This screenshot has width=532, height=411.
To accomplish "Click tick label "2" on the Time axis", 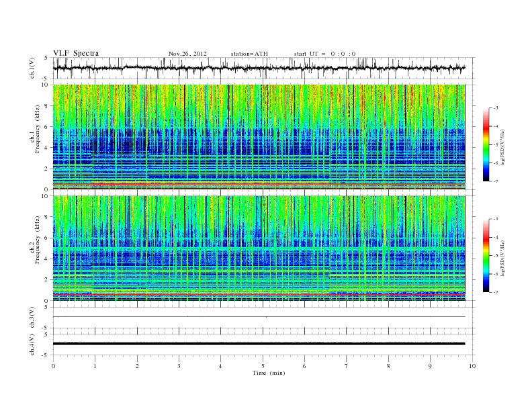I will tap(137, 366).
